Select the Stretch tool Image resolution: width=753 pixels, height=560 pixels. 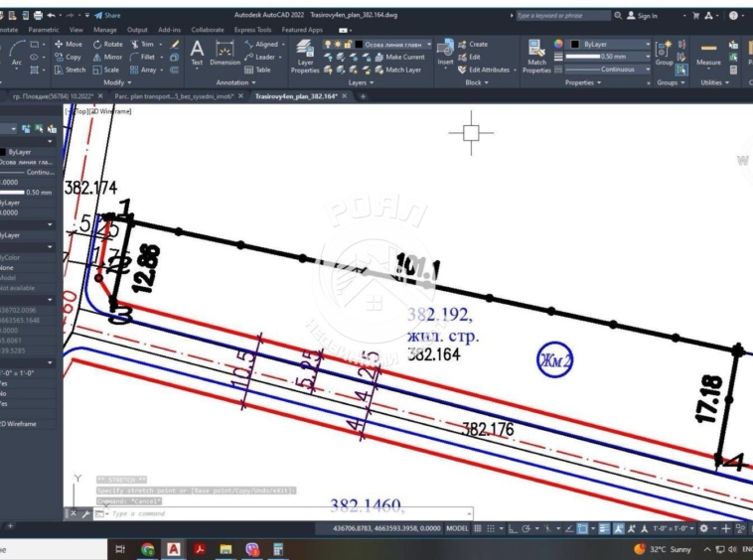(x=70, y=70)
